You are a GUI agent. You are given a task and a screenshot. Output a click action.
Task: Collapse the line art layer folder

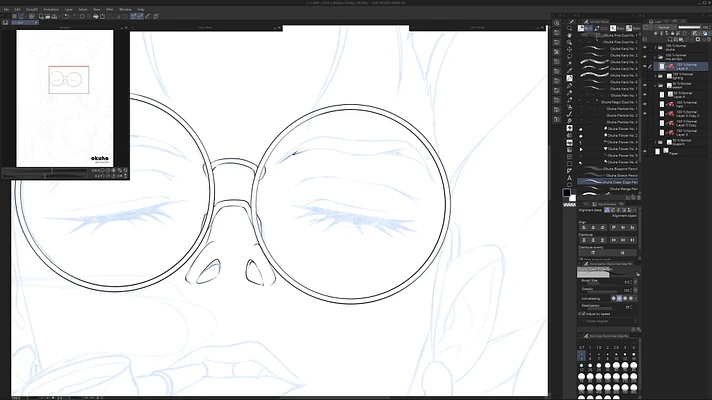point(655,57)
